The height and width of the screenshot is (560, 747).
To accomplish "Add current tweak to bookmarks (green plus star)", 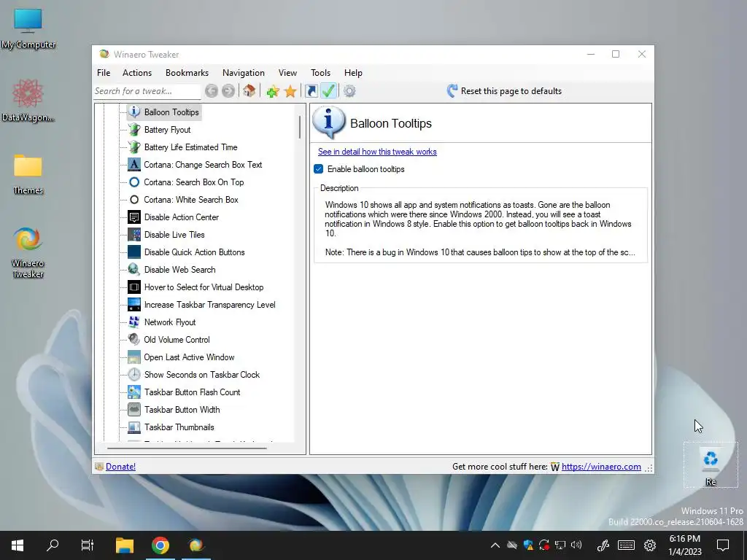I will (x=273, y=91).
